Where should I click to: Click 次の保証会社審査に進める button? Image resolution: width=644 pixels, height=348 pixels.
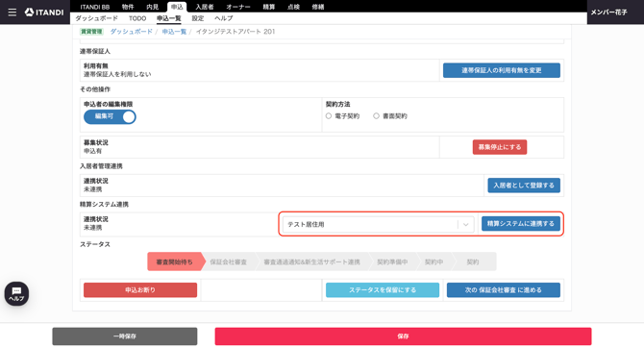pos(503,290)
